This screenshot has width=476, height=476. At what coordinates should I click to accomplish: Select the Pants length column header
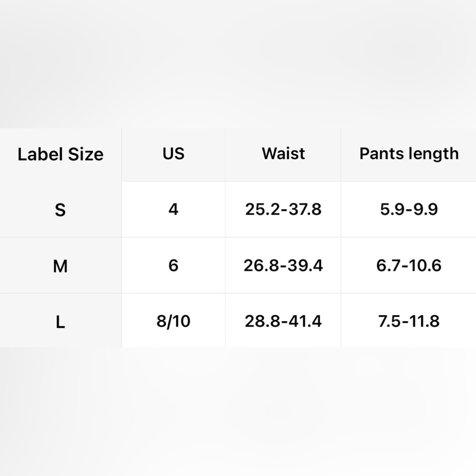coord(408,154)
